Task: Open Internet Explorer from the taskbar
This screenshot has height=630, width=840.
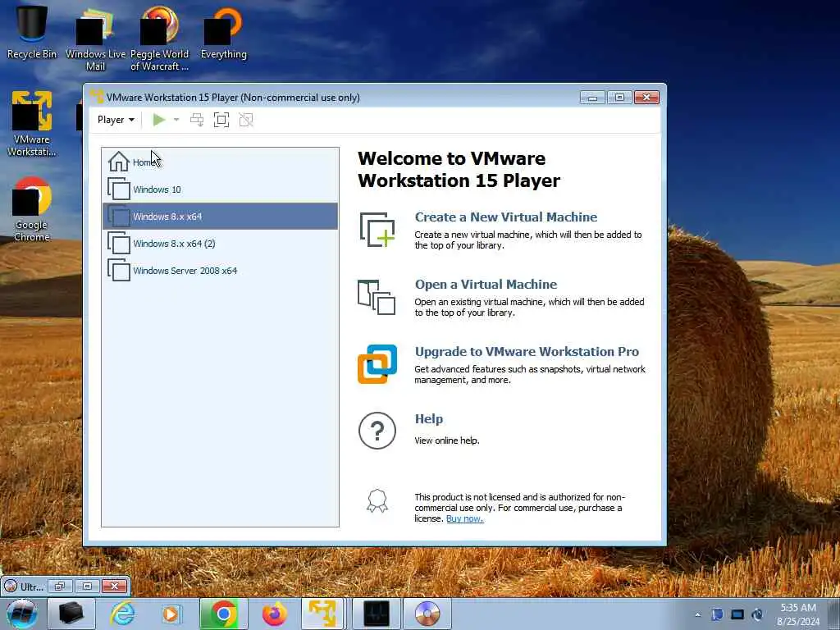Action: [122, 614]
